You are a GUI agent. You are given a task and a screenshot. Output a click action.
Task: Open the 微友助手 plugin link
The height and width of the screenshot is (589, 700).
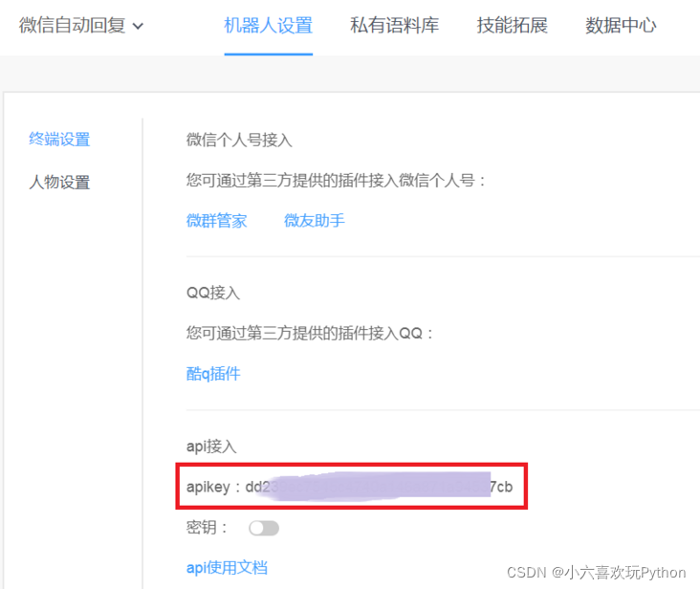point(315,221)
